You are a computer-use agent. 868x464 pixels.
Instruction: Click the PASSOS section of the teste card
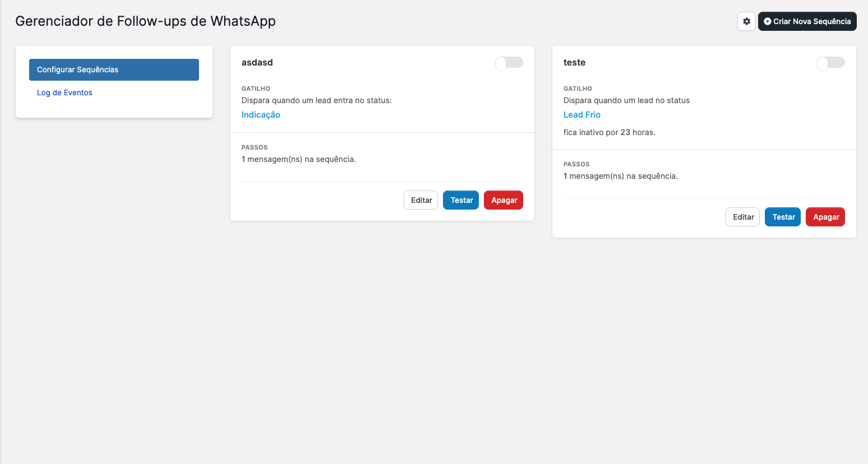578,164
